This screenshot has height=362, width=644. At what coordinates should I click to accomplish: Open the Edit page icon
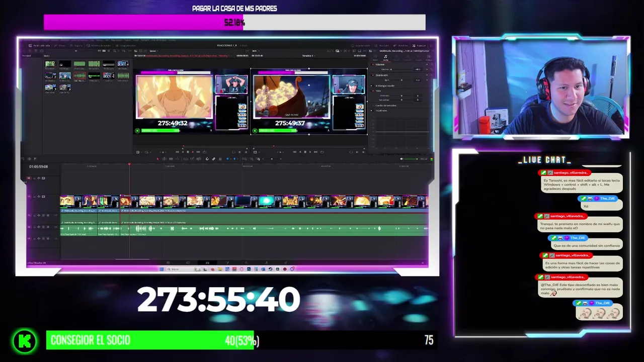coord(207,262)
